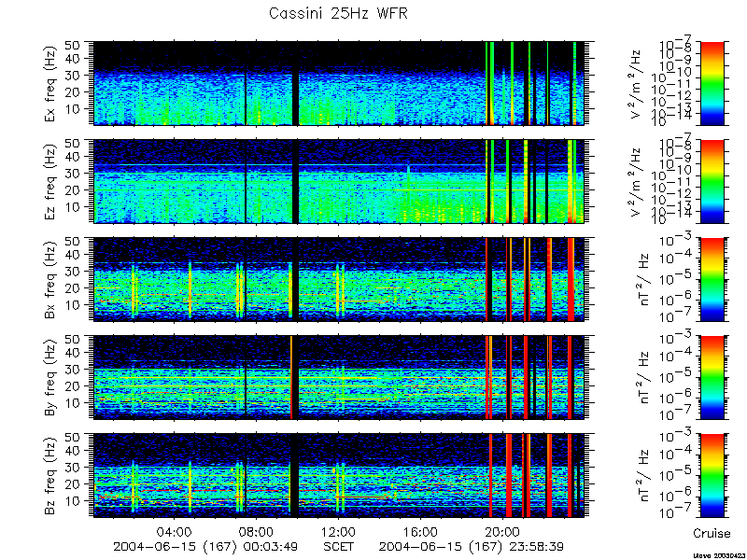Click the '20:00' time axis label
747x560 pixels.
click(502, 531)
